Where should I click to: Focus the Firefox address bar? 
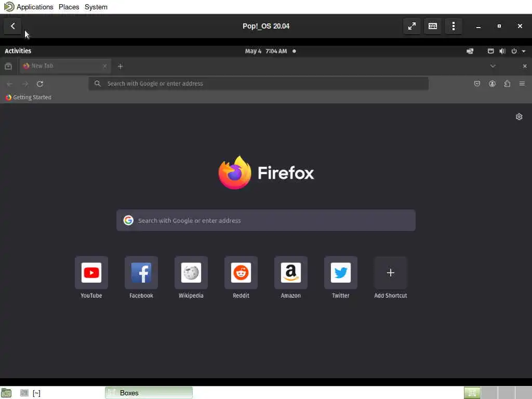point(259,84)
